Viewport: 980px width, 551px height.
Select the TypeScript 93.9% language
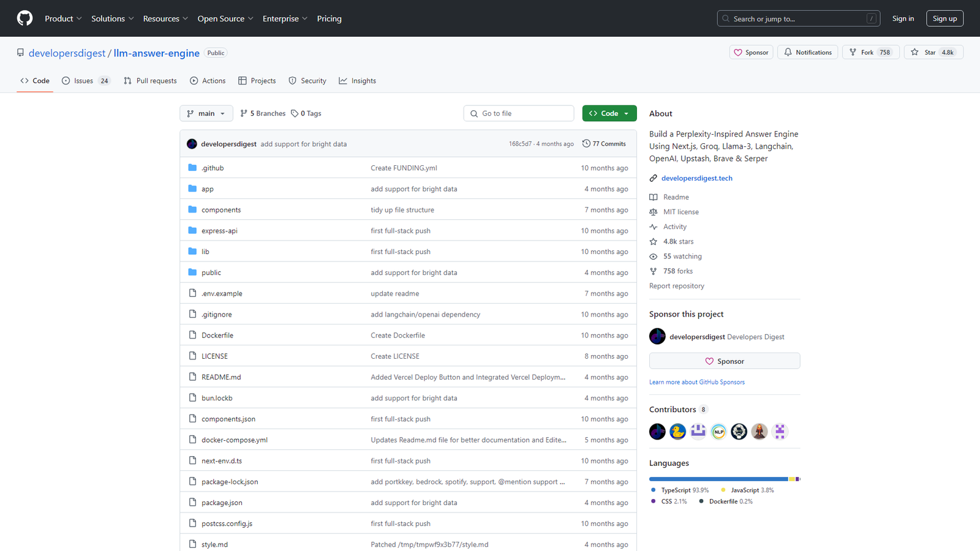[x=679, y=490]
